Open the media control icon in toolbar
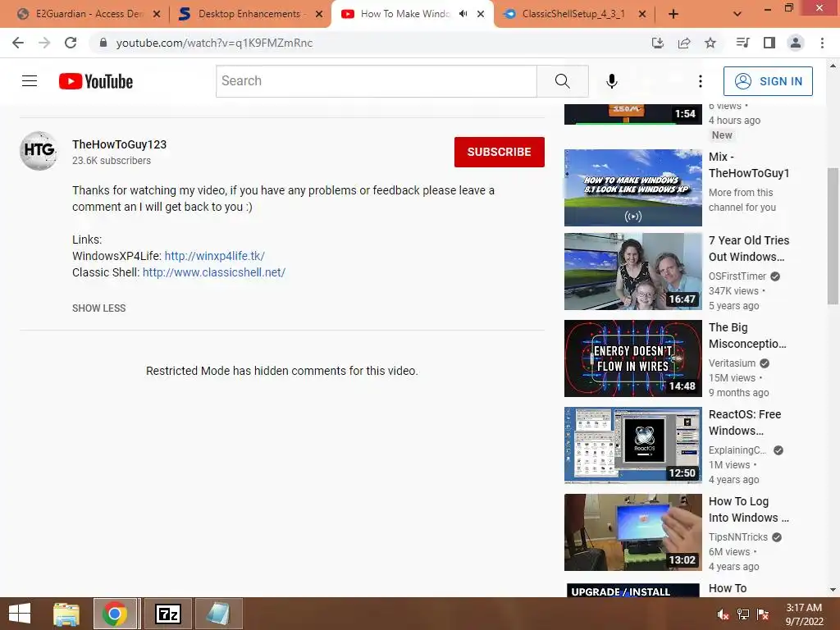840x630 pixels. 742,43
